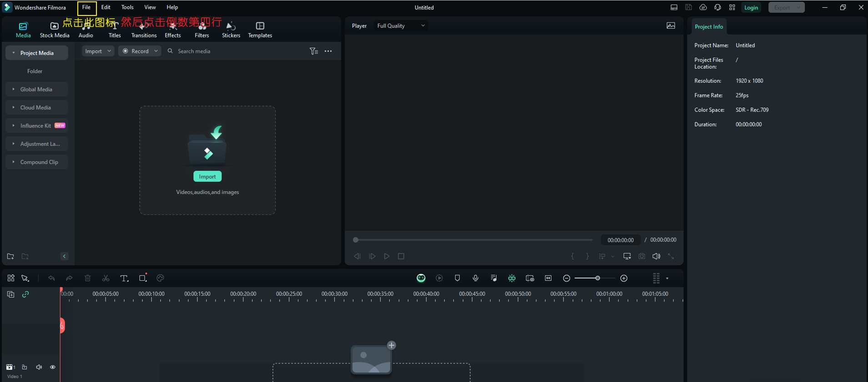
Task: Click the Stop button in the Player
Action: coord(401,256)
